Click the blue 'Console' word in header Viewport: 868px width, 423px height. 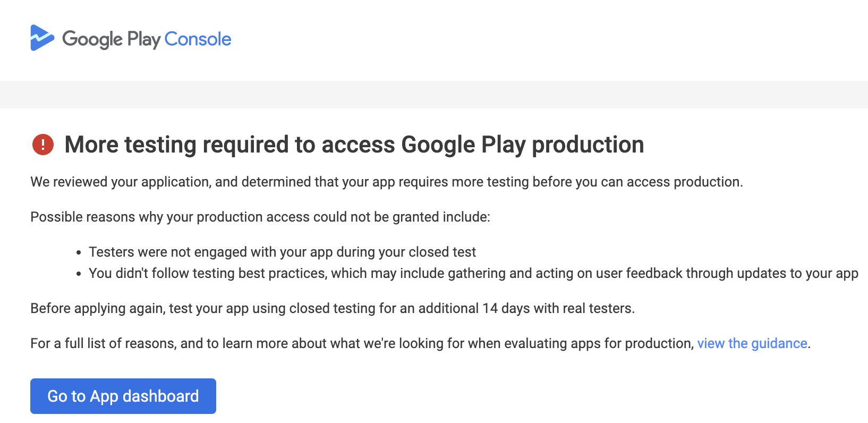point(198,39)
